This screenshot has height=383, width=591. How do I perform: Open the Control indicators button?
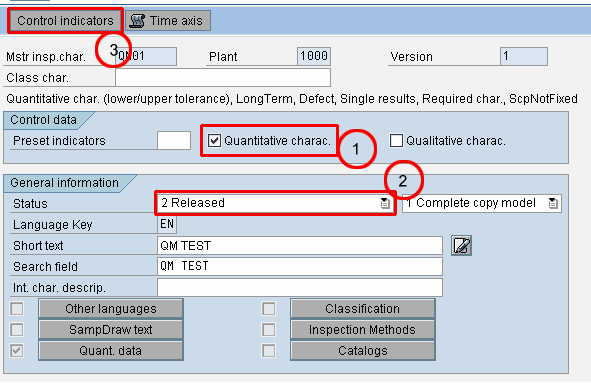(65, 21)
